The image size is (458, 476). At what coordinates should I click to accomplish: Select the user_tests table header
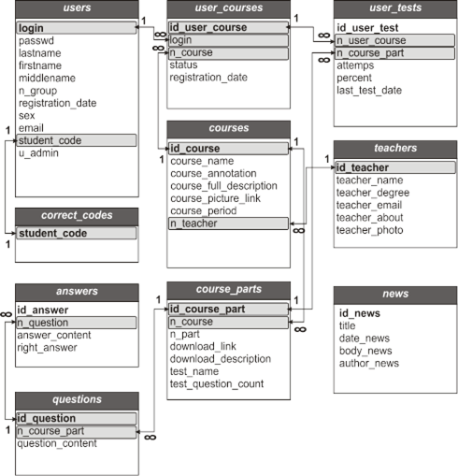[x=395, y=8]
